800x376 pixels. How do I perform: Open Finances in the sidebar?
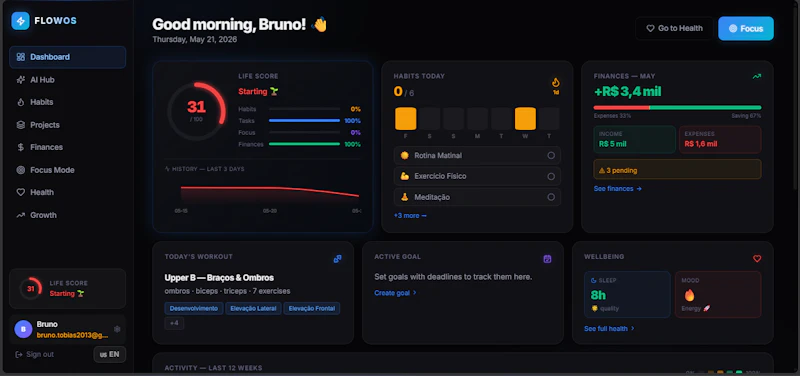click(x=67, y=147)
